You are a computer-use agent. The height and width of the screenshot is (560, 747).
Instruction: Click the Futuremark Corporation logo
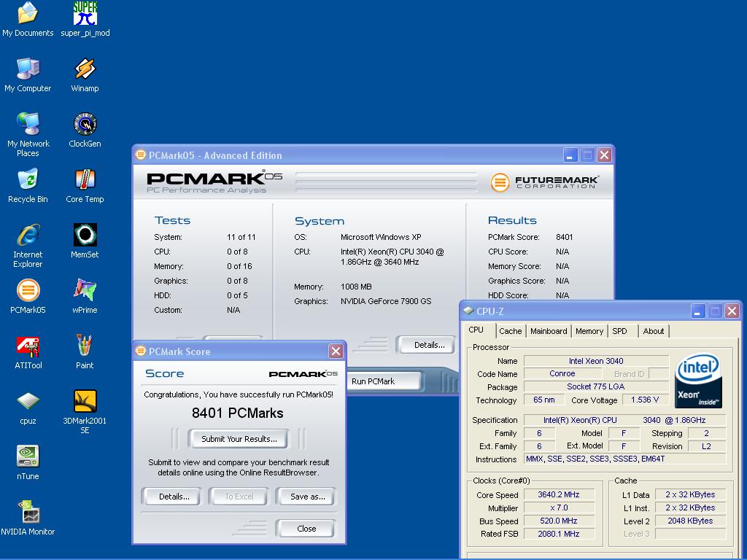click(544, 182)
